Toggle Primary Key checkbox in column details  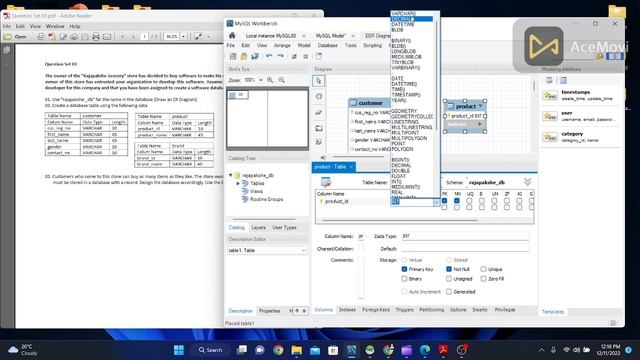tap(404, 269)
